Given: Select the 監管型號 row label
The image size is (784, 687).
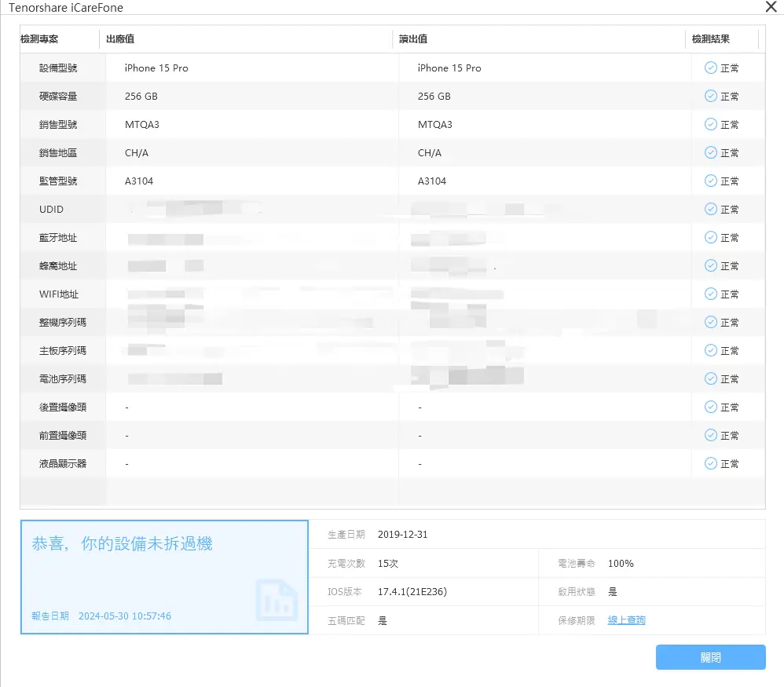Looking at the screenshot, I should [x=58, y=181].
